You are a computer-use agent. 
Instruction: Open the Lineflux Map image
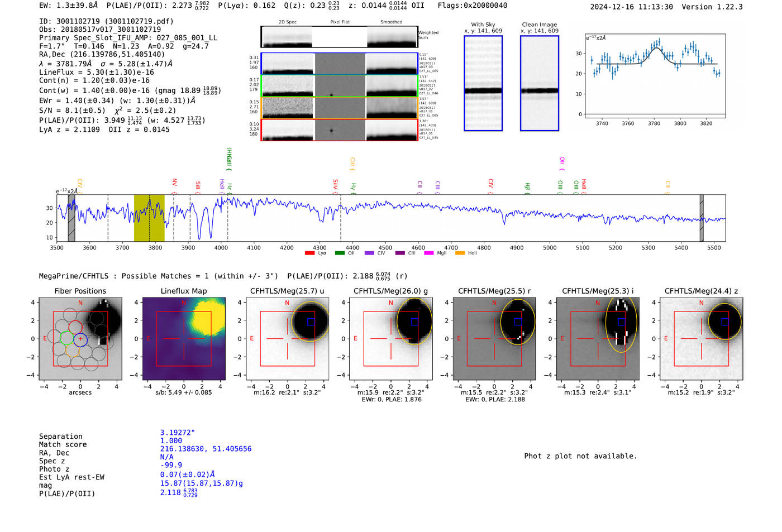[x=184, y=339]
